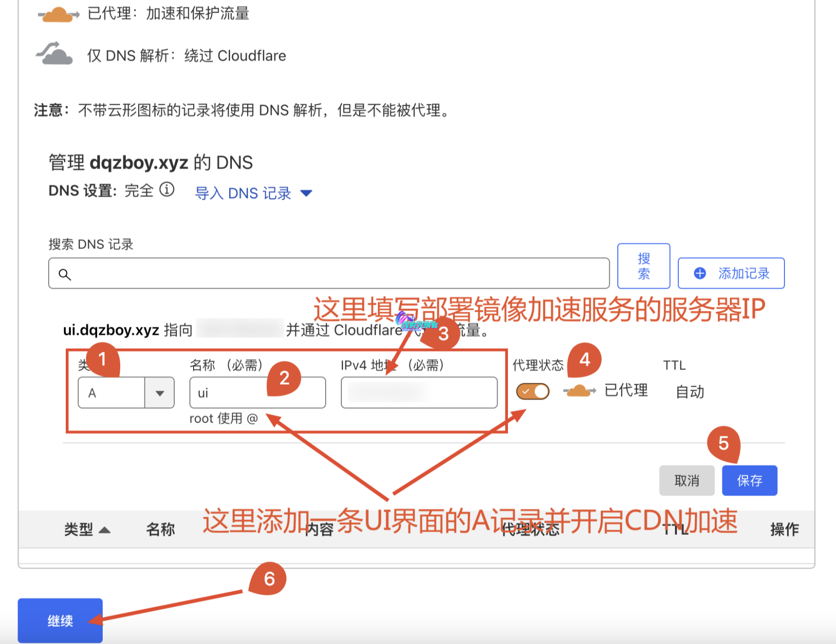The image size is (836, 644).
Task: Click the 保存 button to save the record
Action: pos(749,480)
